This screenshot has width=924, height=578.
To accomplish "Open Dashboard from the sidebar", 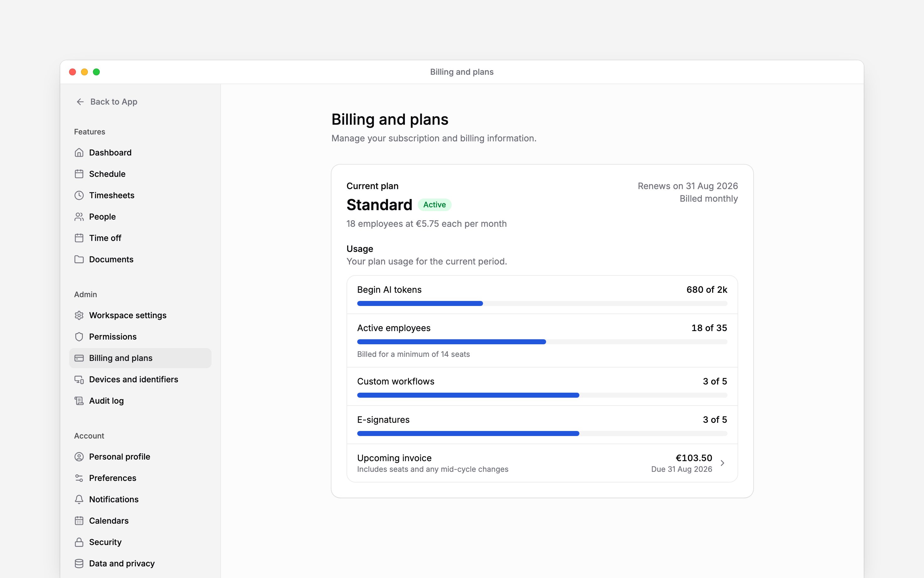I will 110,153.
